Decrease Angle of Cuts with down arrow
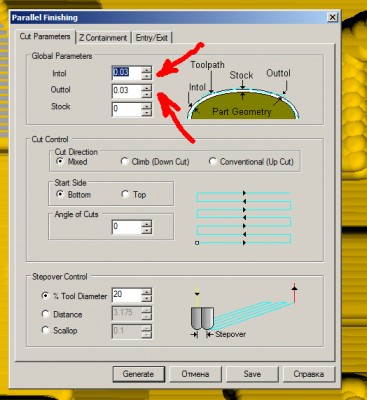Image resolution: width=367 pixels, height=400 pixels. [146, 230]
